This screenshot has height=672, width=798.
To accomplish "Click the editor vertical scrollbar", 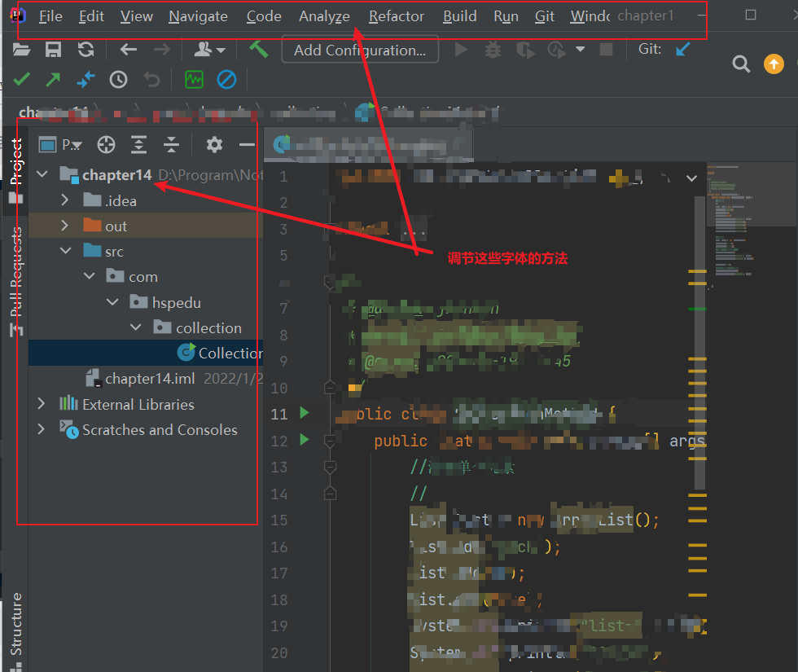I will tap(699, 342).
